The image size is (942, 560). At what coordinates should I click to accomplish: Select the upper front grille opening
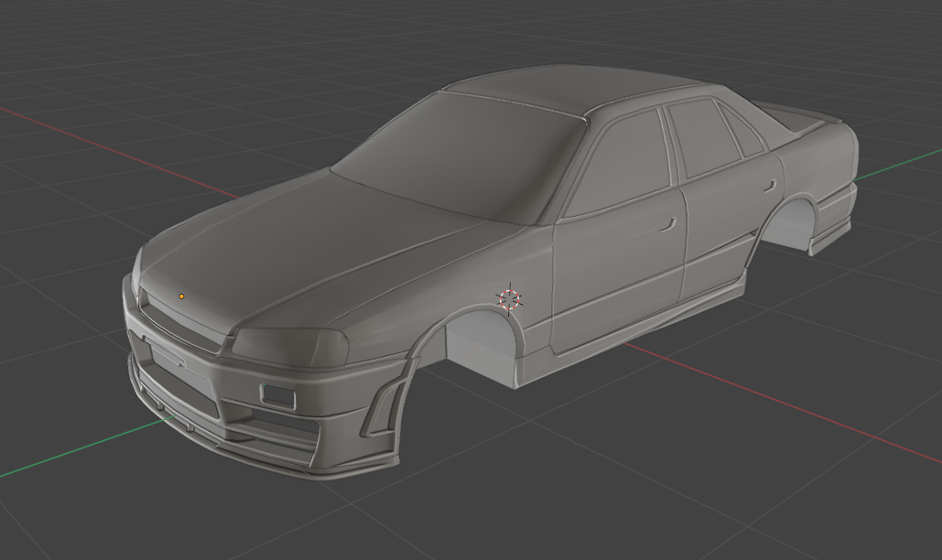180,324
